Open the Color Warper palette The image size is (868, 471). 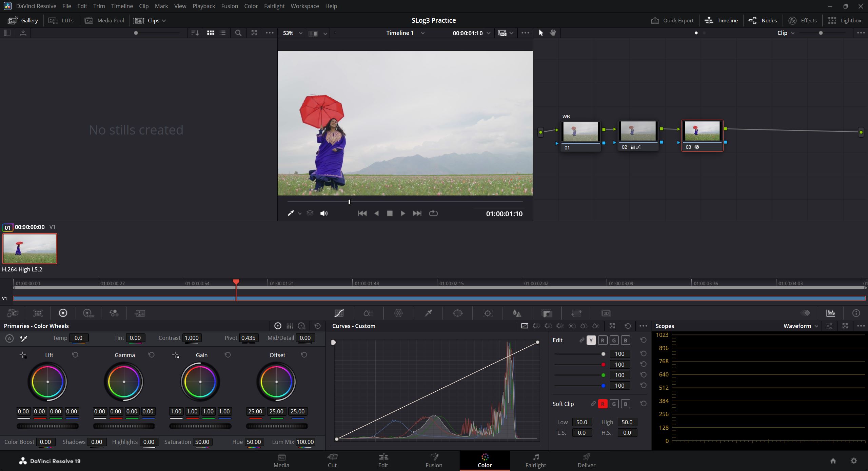pos(398,313)
